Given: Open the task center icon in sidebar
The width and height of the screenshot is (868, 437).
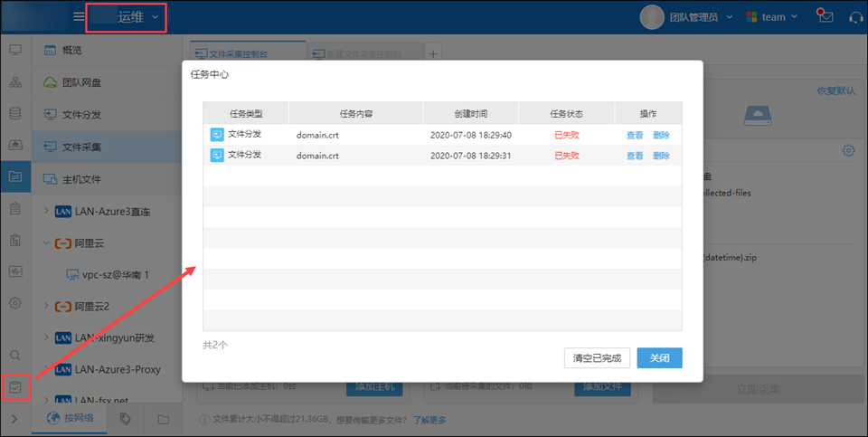Looking at the screenshot, I should click(15, 387).
